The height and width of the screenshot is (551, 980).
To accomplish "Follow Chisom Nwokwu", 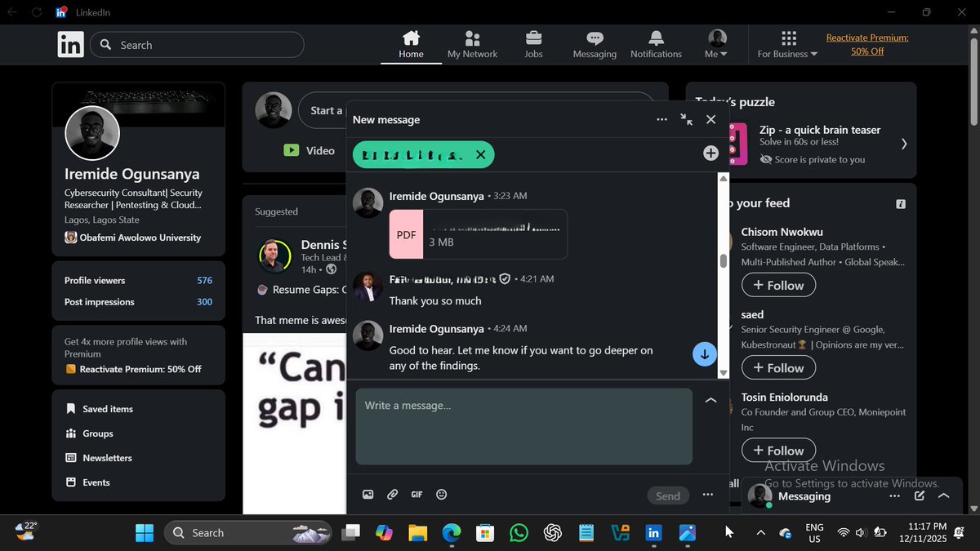I will coord(778,285).
